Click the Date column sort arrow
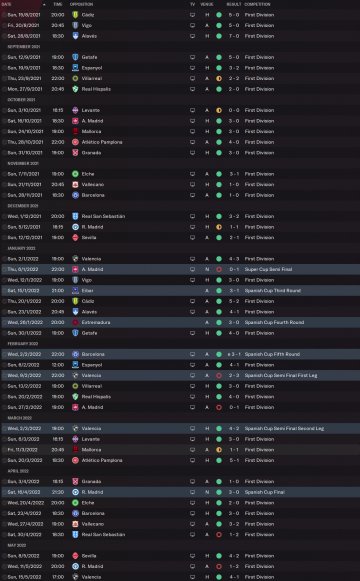Screen dimensions: 360x581 pos(44,4)
